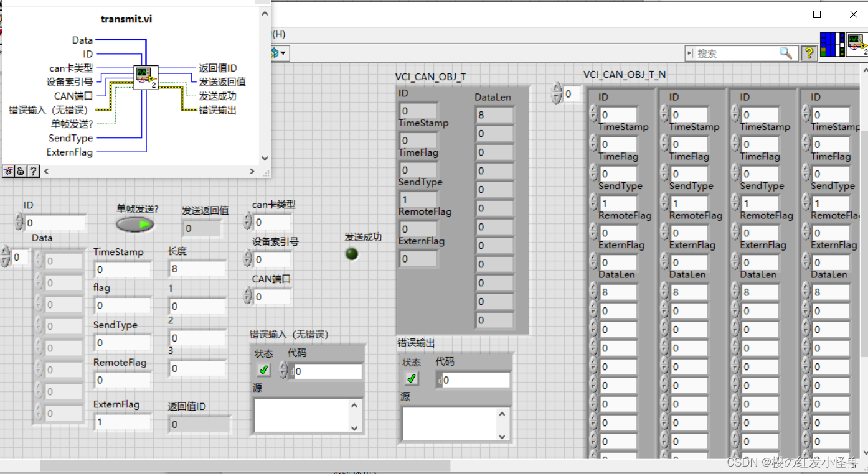This screenshot has width=868, height=474.
Task: Click SendType value 1 in VCI_CAN_OBJ_T cluster
Action: pyautogui.click(x=418, y=200)
